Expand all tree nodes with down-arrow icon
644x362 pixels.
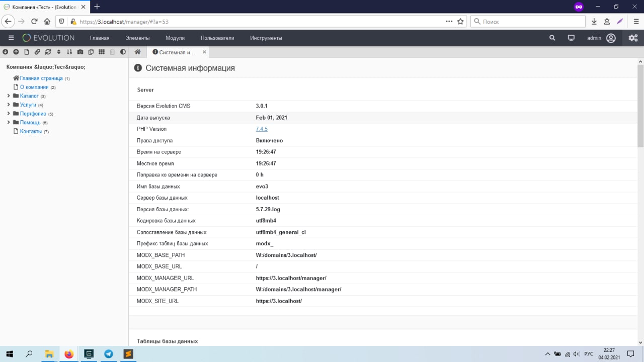tap(5, 52)
